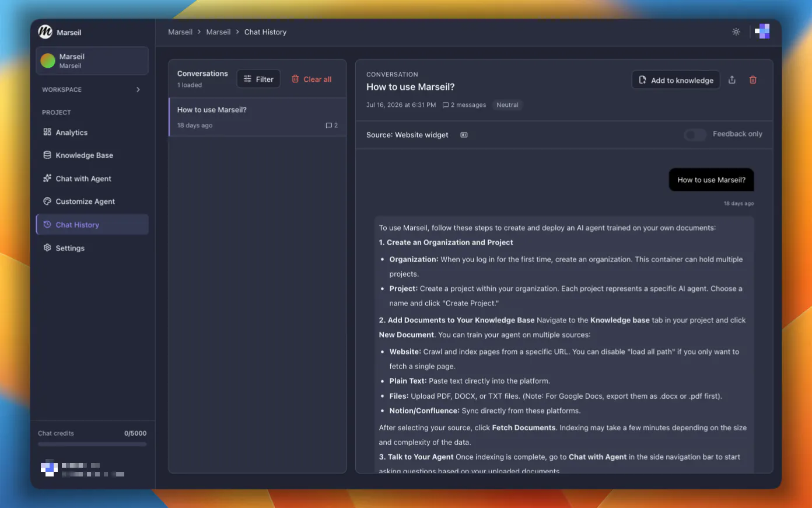Image resolution: width=812 pixels, height=508 pixels.
Task: Click the Chat credits progress bar
Action: click(92, 444)
